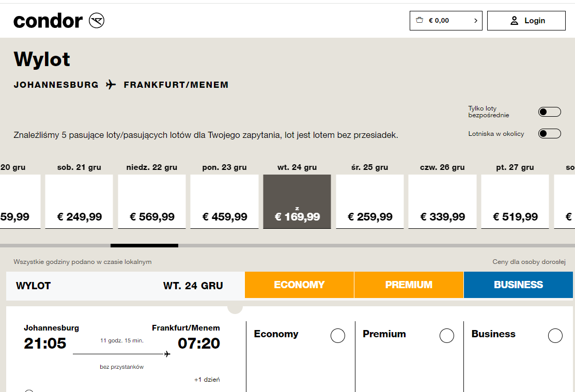
Task: Pick Saturday 21 gru for € 249,99
Action: point(79,202)
